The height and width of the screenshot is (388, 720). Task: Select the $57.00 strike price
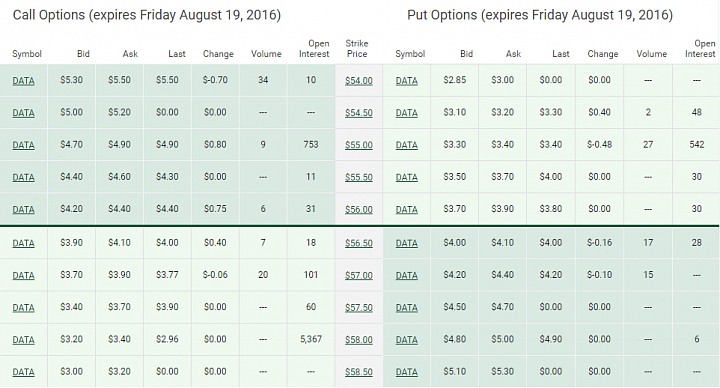(359, 276)
